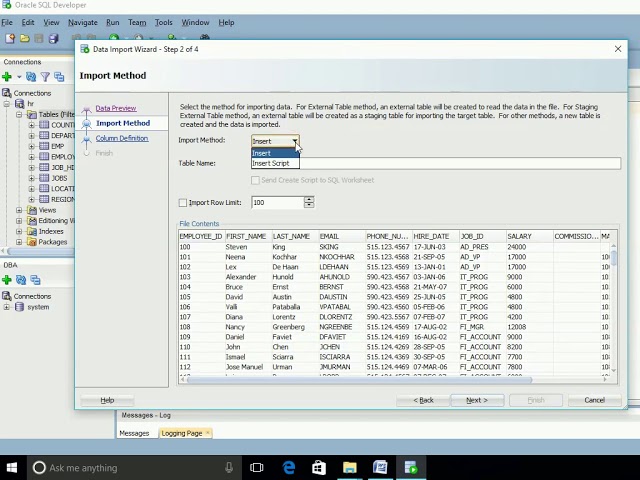The image size is (640, 480).
Task: Select the hr connection database icon
Action: [19, 104]
